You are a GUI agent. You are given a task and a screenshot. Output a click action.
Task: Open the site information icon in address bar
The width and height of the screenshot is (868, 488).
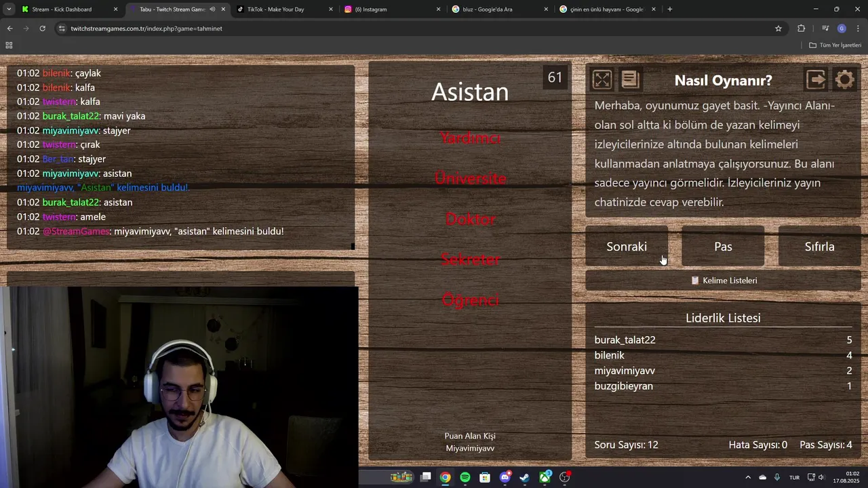pyautogui.click(x=62, y=28)
